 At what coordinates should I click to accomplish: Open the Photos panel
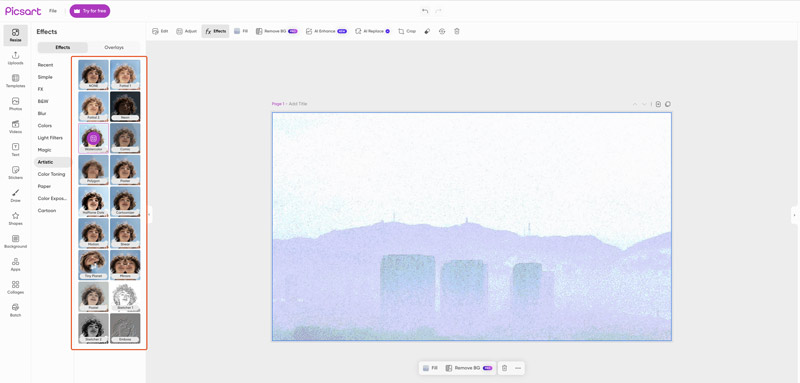pos(15,104)
